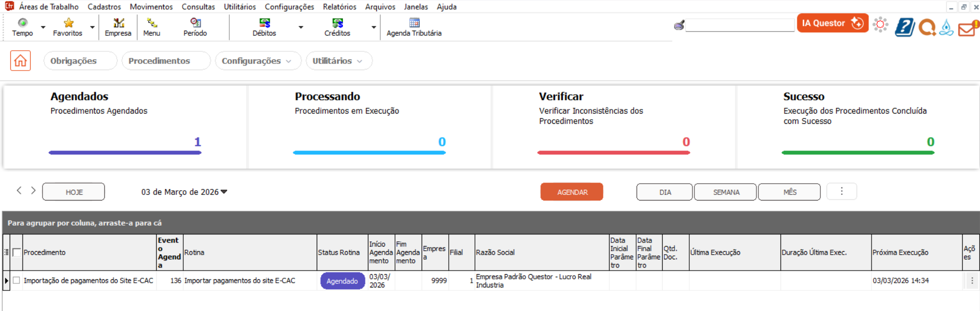Open Agenda Tributária calendar icon
Viewport: 980px width, 311px height.
[x=414, y=23]
